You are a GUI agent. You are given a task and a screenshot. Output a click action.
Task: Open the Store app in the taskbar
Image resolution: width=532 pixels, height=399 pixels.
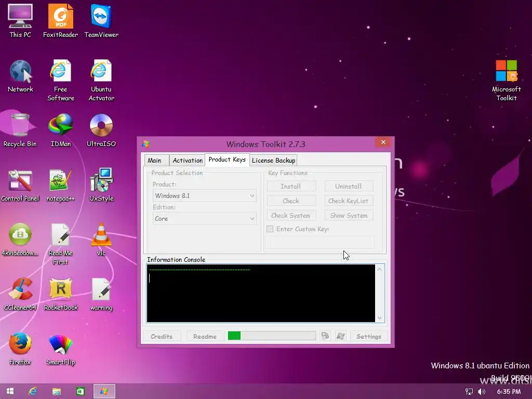pos(80,391)
